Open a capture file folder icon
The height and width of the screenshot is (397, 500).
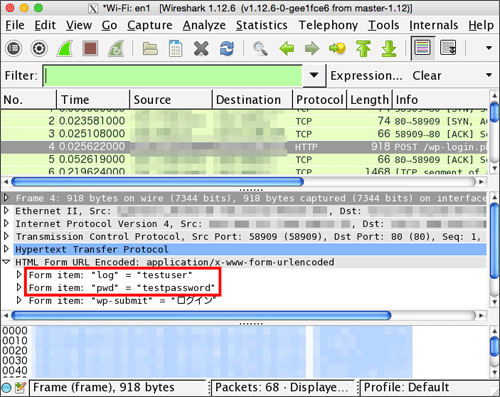pyautogui.click(x=150, y=49)
